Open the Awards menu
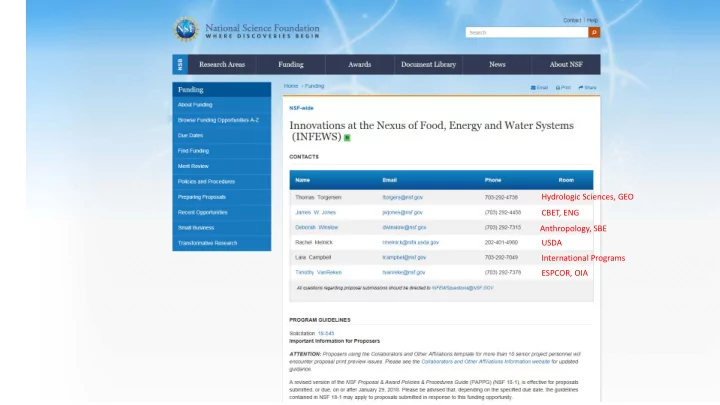720x405 pixels. point(360,64)
